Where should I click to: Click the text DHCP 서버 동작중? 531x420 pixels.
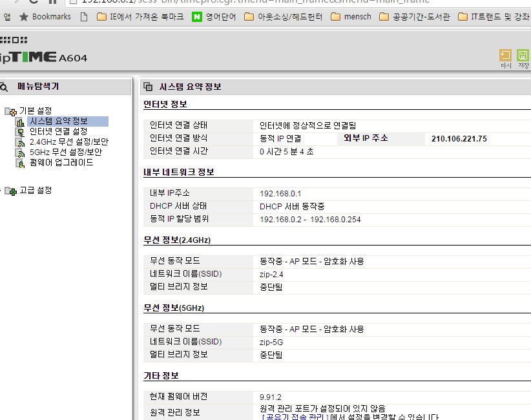[292, 206]
